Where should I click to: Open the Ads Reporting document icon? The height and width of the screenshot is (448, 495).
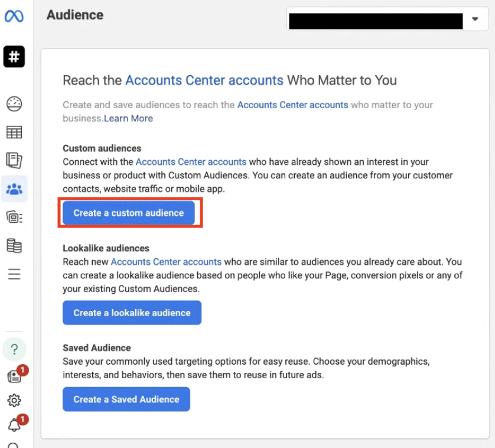(14, 160)
